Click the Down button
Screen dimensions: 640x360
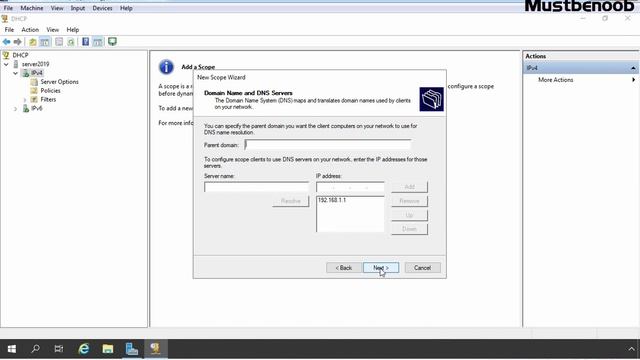pyautogui.click(x=409, y=229)
